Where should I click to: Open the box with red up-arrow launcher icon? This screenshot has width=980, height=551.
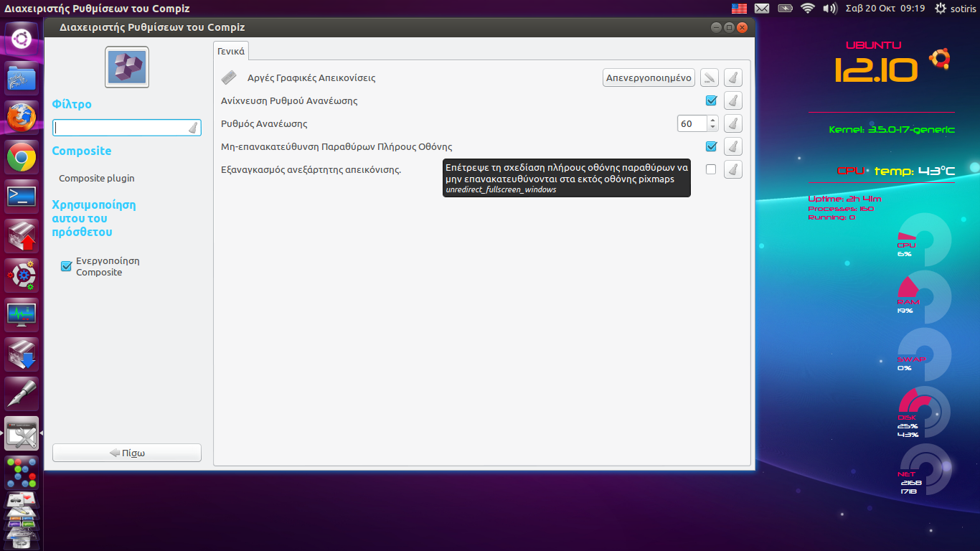[22, 235]
